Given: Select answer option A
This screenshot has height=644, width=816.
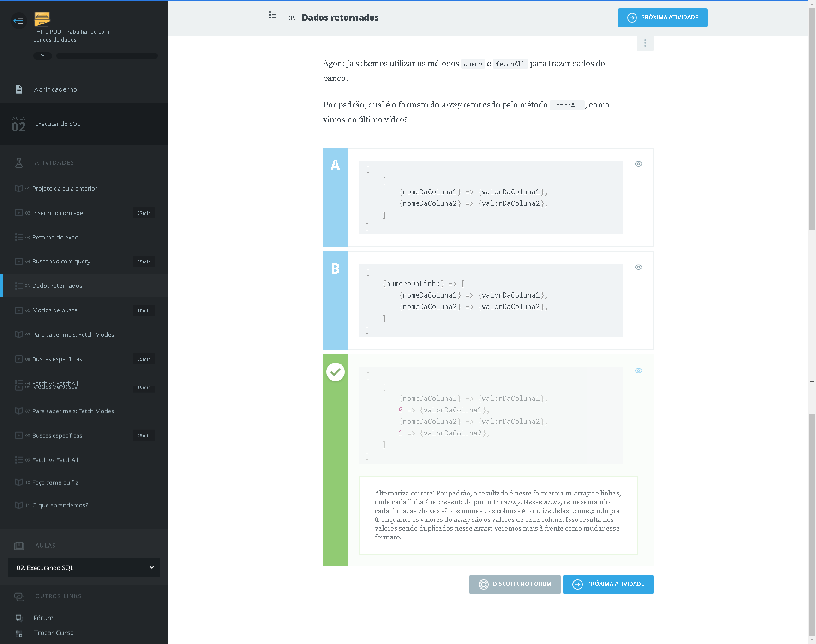Looking at the screenshot, I should click(336, 197).
